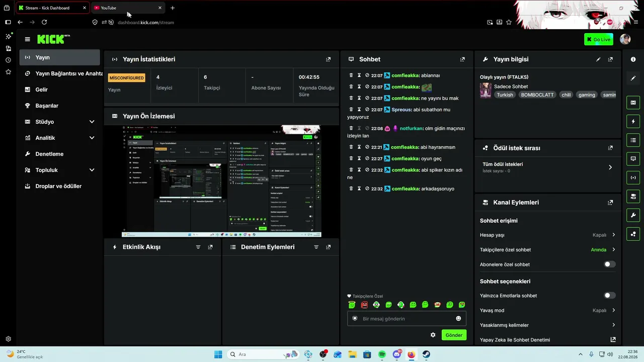
Task: Pop out the Ödül istek sırası panel
Action: click(610, 148)
